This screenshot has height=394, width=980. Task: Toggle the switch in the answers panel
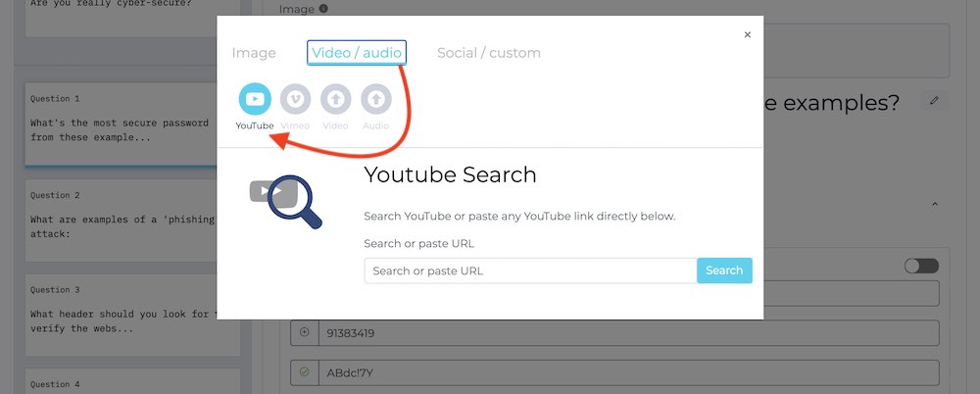click(921, 266)
